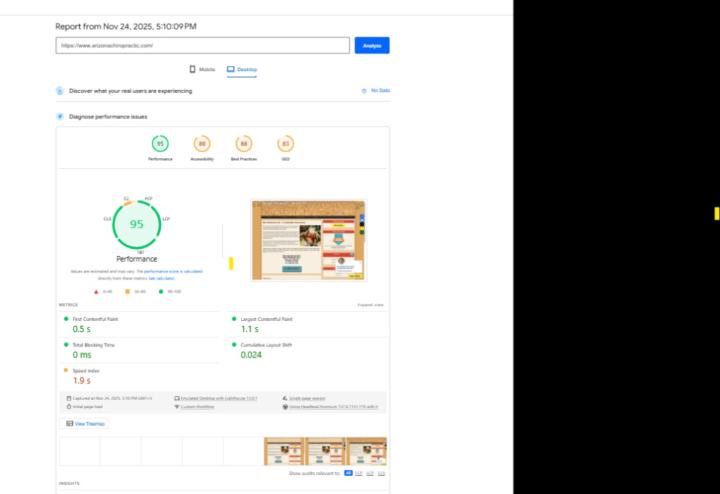Open the No Data link
The height and width of the screenshot is (494, 720).
tap(380, 90)
